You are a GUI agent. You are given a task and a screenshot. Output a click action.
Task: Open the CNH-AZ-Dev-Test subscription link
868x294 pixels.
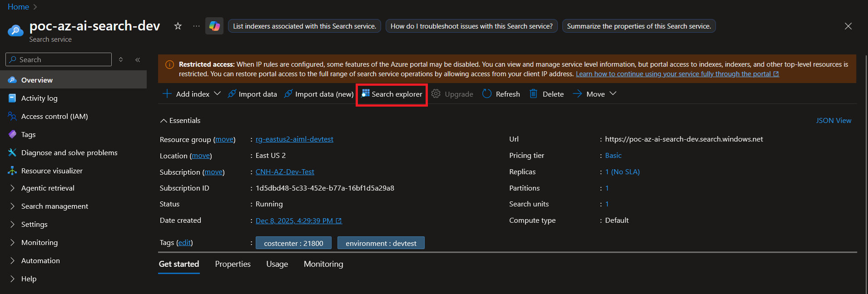[285, 171]
